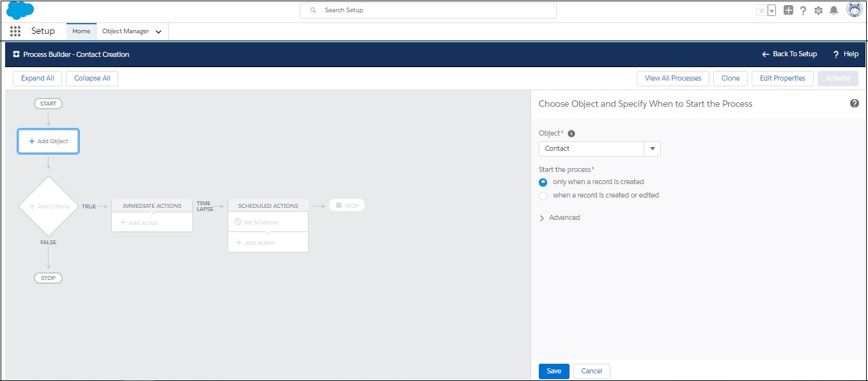This screenshot has height=381, width=868.
Task: Click View All Processes button
Action: (x=673, y=79)
